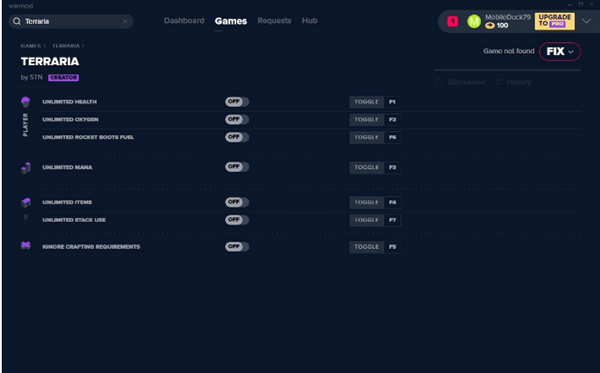Click the search magnifier icon
Image resolution: width=600 pixels, height=373 pixels.
coord(17,21)
